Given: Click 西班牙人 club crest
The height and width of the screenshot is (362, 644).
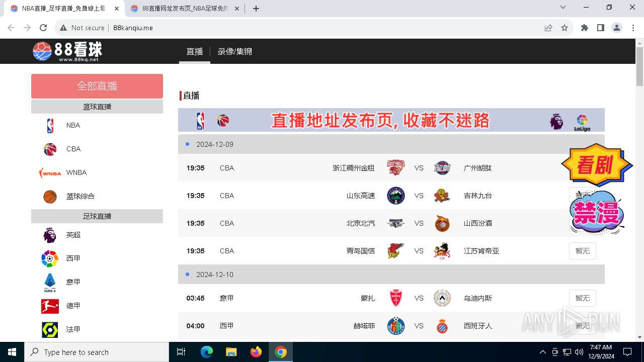Looking at the screenshot, I should (x=442, y=326).
